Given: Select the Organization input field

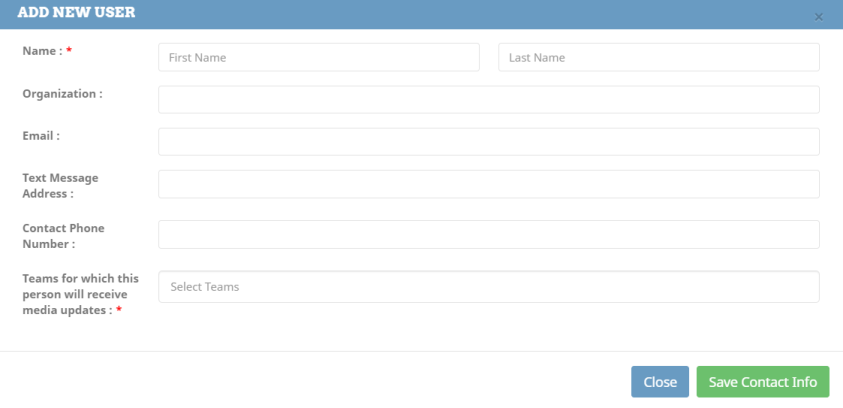Looking at the screenshot, I should click(x=488, y=100).
